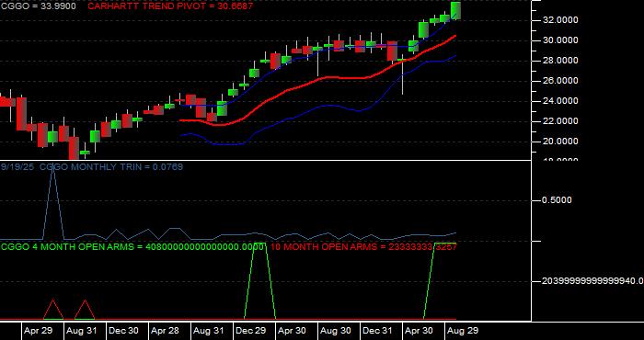This screenshot has height=340, width=644.
Task: Select the 30.0000 price axis label
Action: click(560, 40)
